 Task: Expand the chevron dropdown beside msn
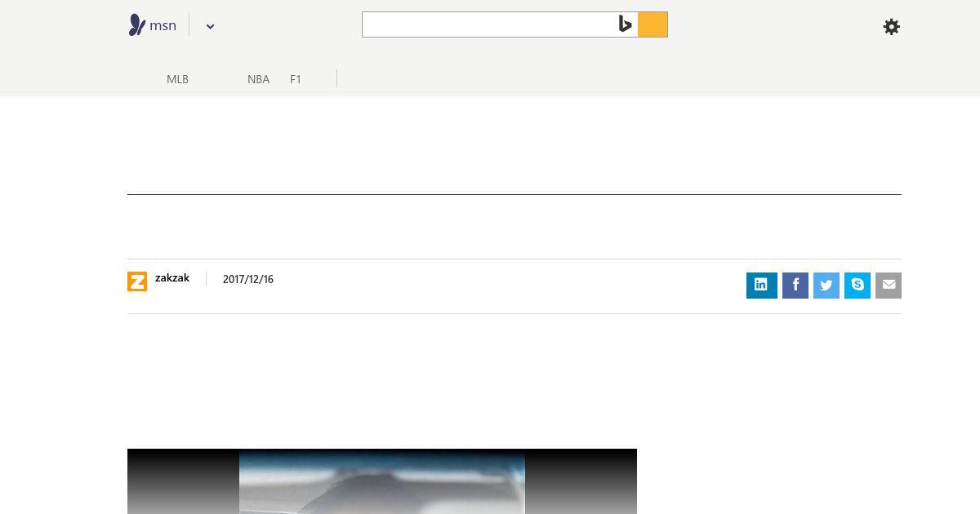pyautogui.click(x=210, y=26)
